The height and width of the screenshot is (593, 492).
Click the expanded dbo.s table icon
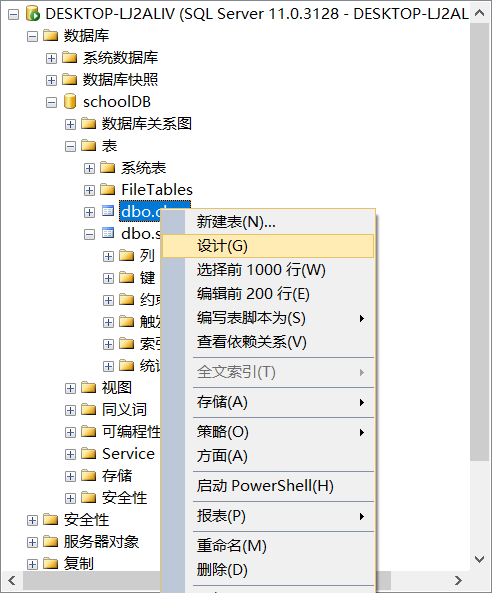(x=108, y=233)
